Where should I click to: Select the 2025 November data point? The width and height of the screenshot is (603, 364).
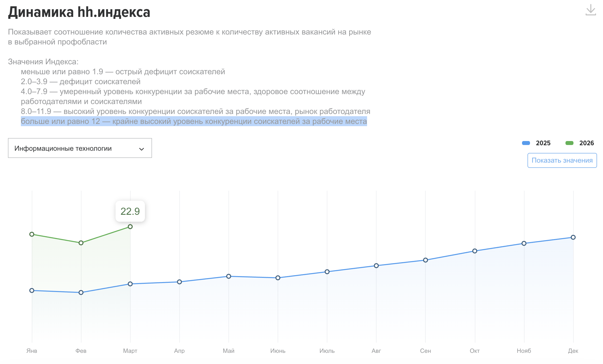coord(524,243)
